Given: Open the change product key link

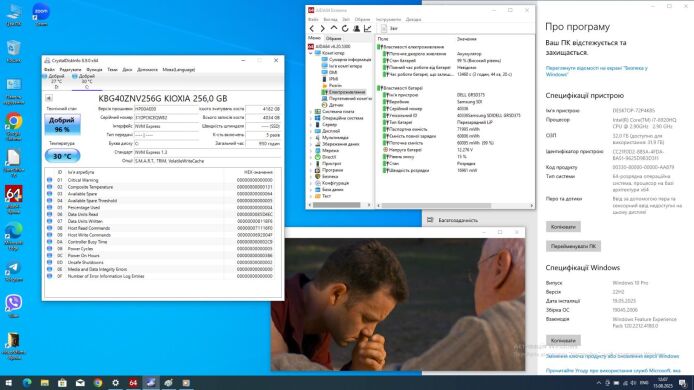Looking at the screenshot, I should [612, 356].
